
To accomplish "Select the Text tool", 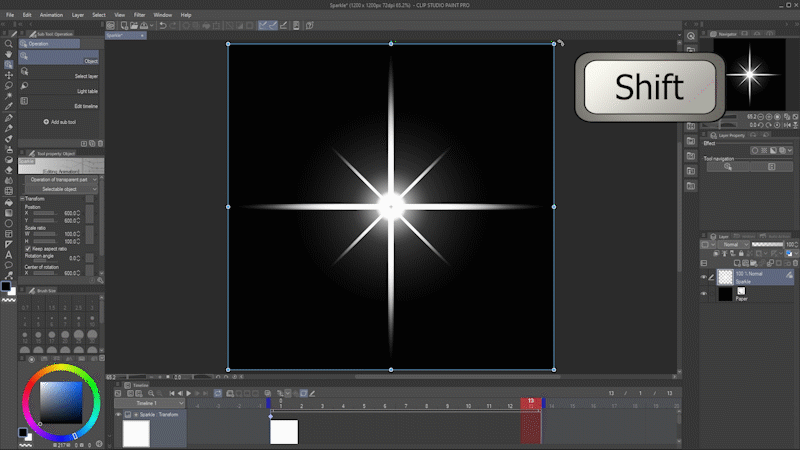I will click(9, 254).
